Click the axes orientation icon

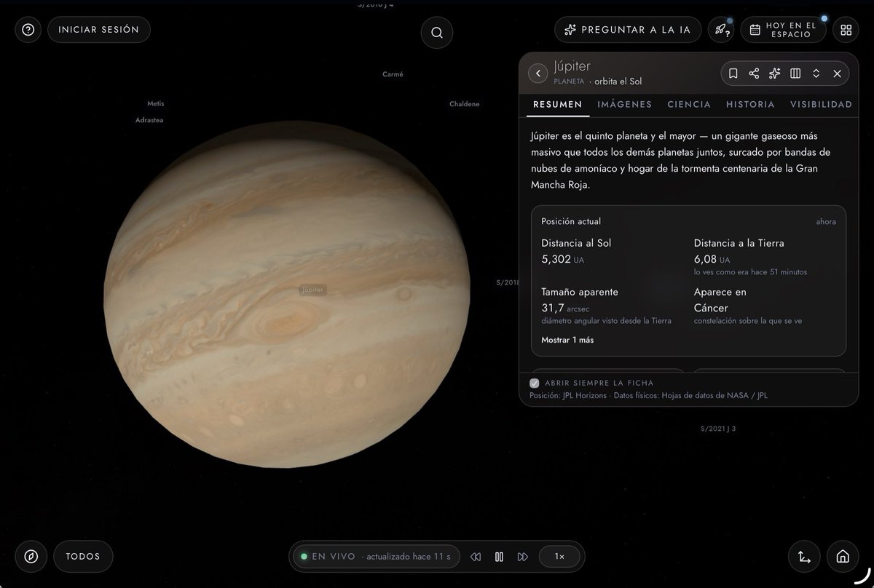point(804,557)
